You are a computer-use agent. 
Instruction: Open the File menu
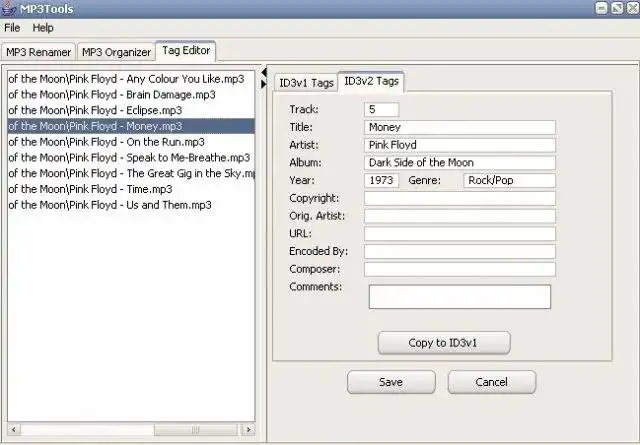(x=12, y=28)
